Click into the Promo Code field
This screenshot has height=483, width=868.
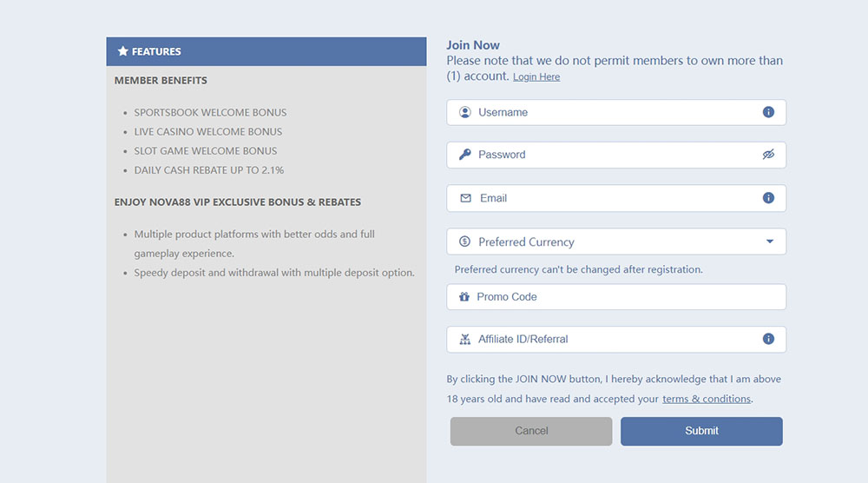pyautogui.click(x=616, y=297)
